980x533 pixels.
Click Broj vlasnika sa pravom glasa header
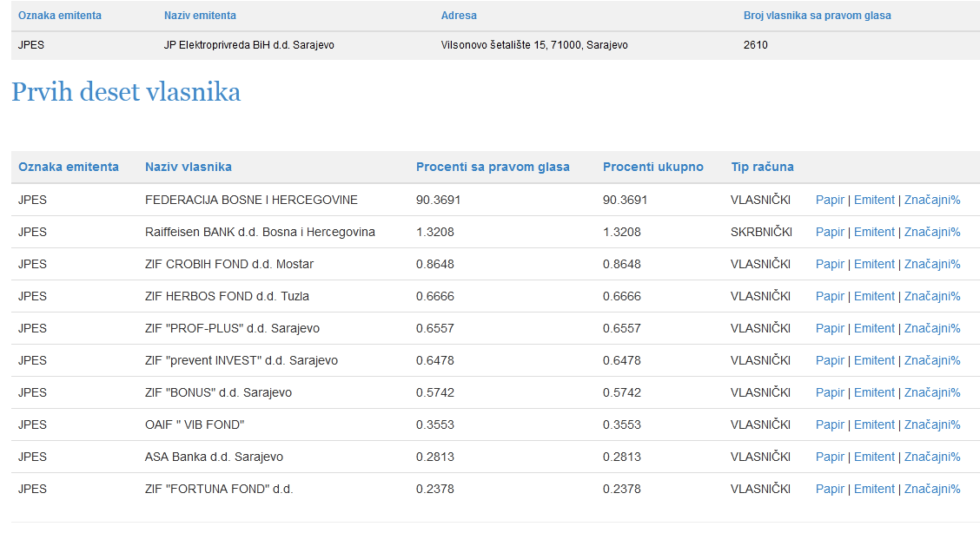(817, 16)
